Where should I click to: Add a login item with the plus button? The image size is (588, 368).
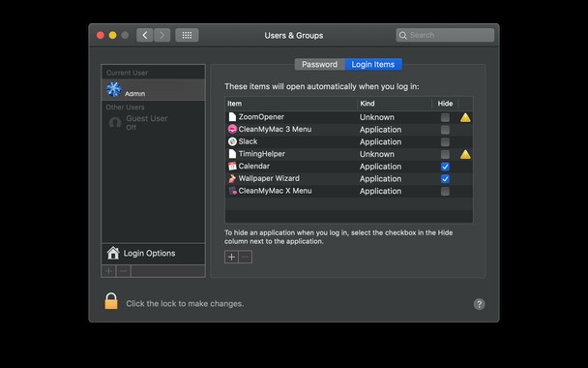[231, 257]
